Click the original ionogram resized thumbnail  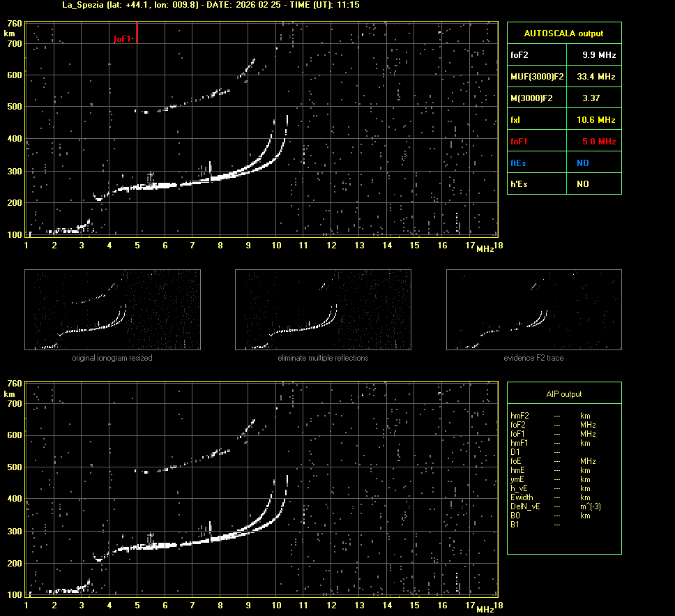[x=112, y=309]
